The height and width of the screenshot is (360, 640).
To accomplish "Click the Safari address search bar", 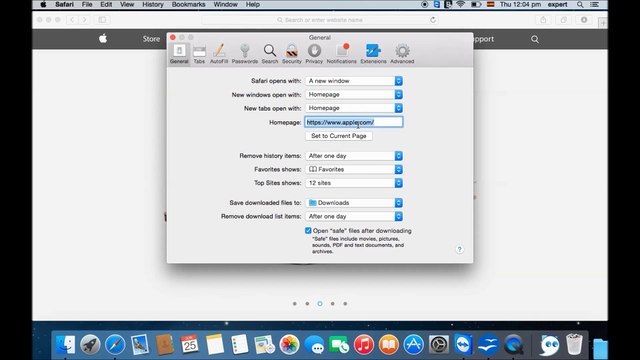I will pyautogui.click(x=320, y=20).
